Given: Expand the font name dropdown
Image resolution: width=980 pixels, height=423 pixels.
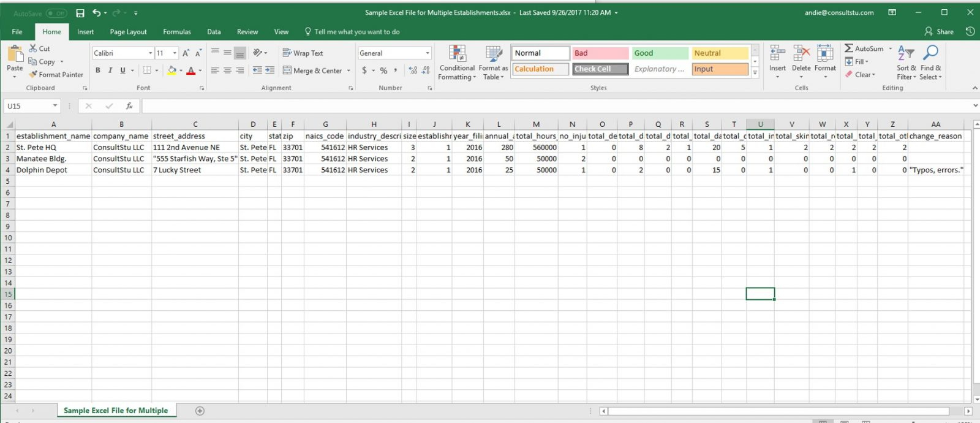Looking at the screenshot, I should point(150,53).
